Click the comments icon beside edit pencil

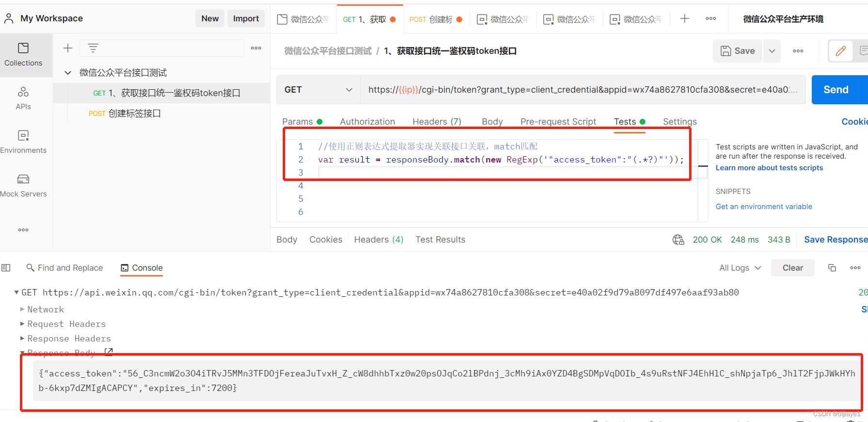[x=863, y=51]
